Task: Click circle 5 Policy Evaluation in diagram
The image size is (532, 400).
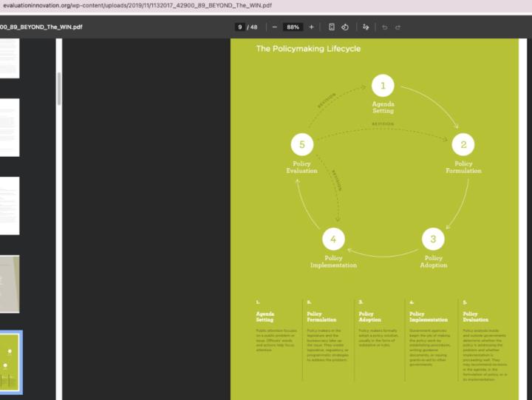Action: coord(302,144)
